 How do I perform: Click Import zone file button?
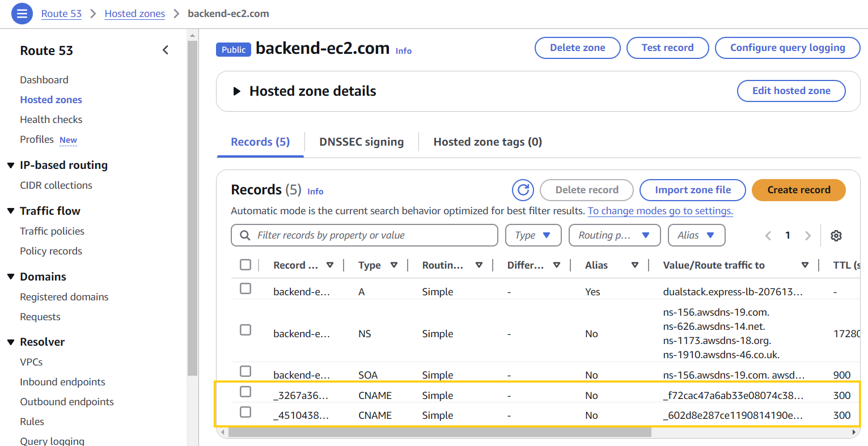[693, 190]
